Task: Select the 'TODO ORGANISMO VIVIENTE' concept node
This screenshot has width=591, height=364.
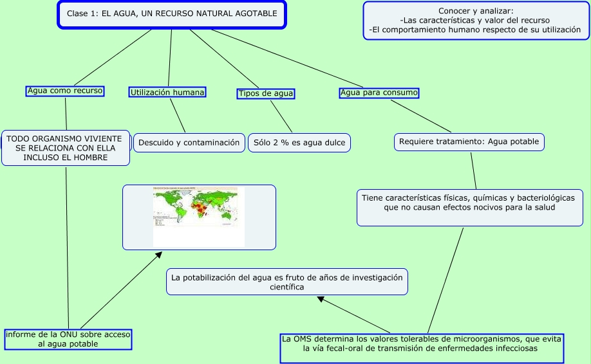Action: [66, 148]
